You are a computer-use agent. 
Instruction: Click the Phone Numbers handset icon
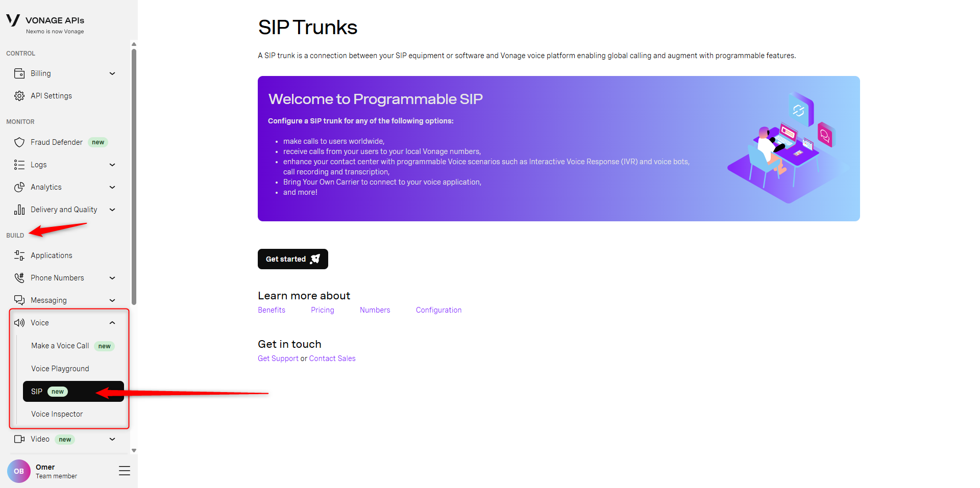pyautogui.click(x=19, y=278)
